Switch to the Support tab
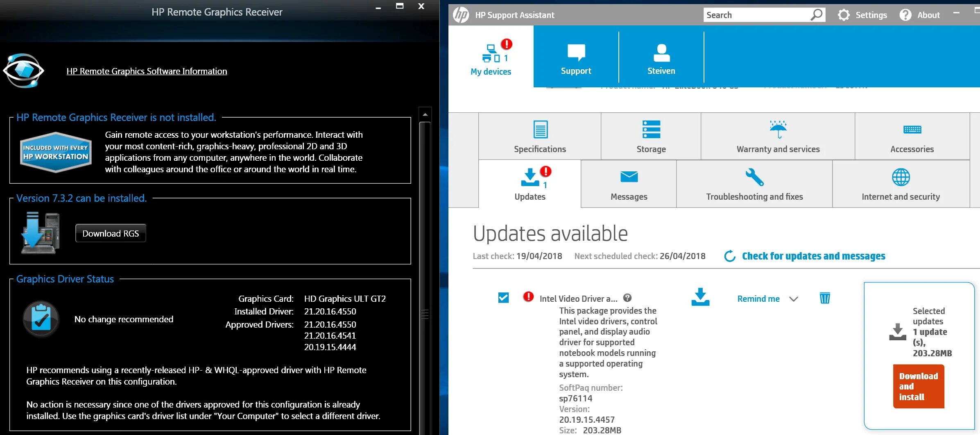 [576, 57]
